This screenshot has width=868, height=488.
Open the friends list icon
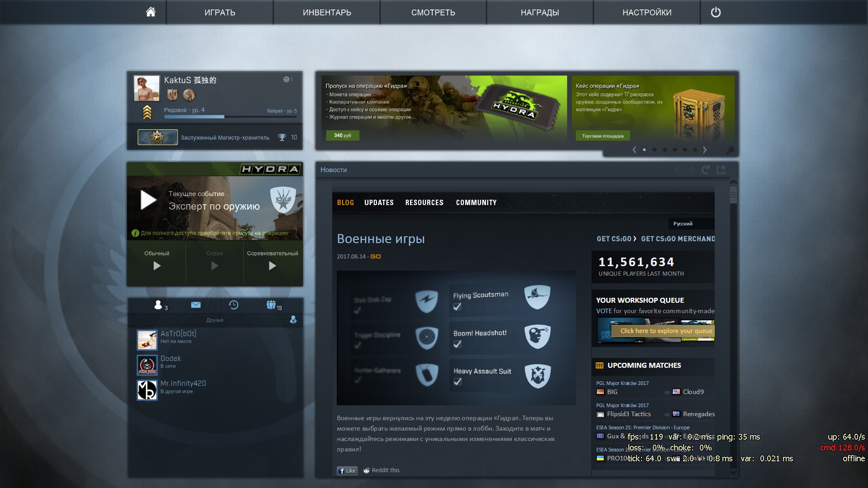click(158, 305)
